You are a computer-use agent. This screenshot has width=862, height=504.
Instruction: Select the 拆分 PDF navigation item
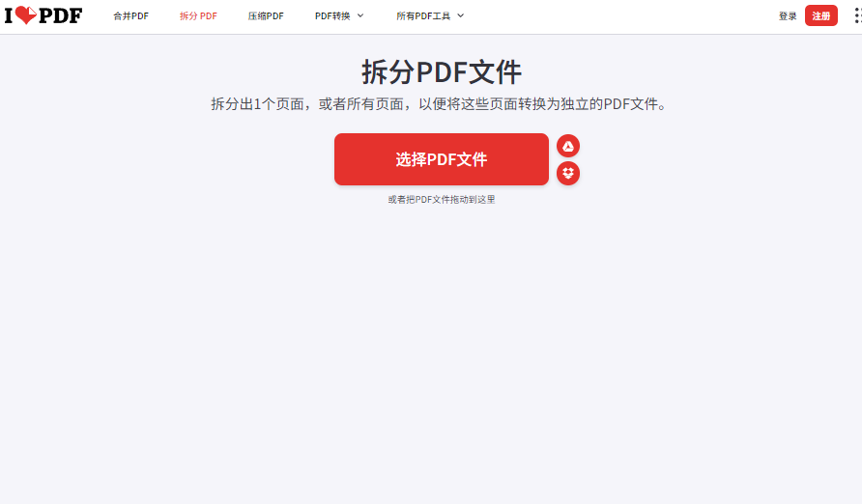pyautogui.click(x=198, y=15)
